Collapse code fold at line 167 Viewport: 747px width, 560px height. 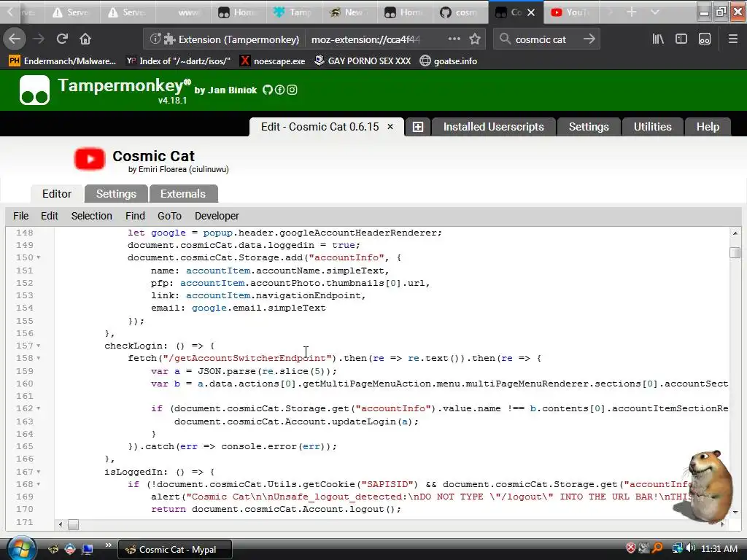[x=39, y=472]
